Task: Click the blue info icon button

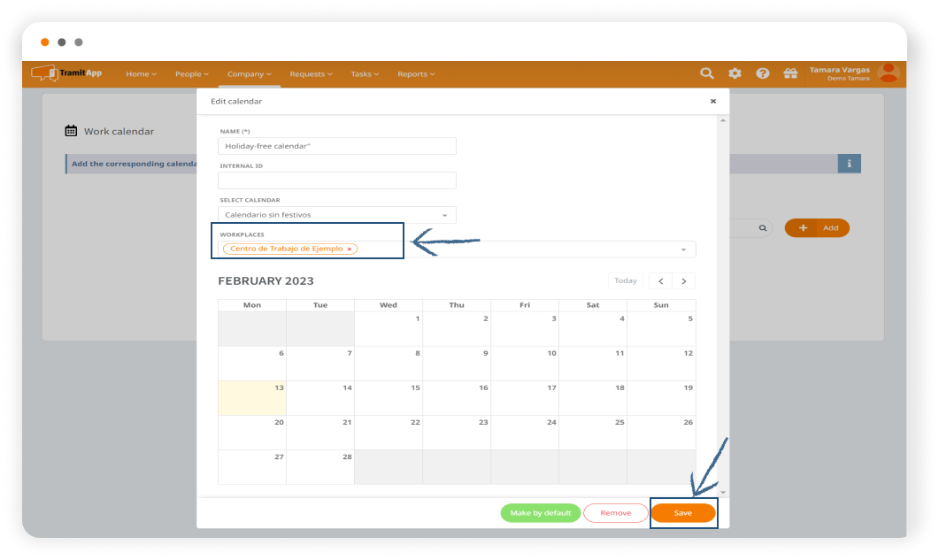Action: tap(849, 164)
